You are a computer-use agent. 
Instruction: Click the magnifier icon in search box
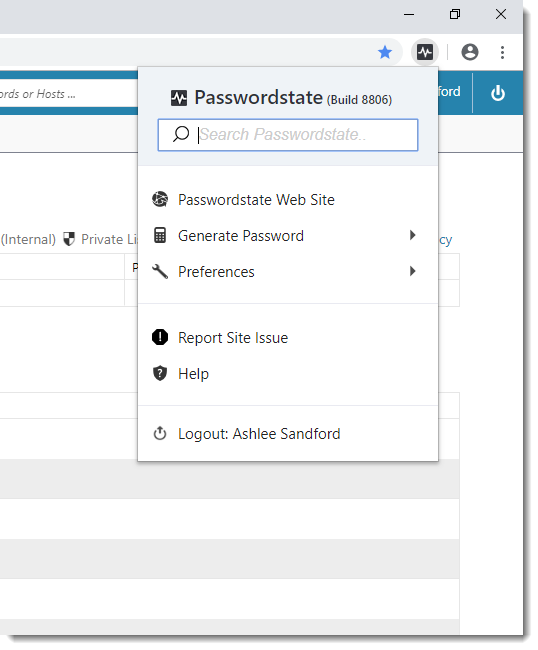181,134
